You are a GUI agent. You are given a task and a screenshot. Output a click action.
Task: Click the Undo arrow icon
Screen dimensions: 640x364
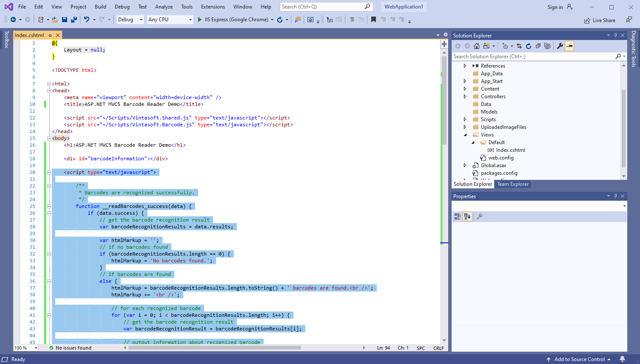[87, 20]
